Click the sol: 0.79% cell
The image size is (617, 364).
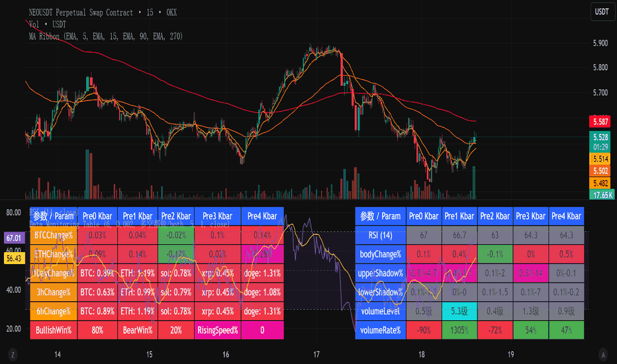[176, 293]
